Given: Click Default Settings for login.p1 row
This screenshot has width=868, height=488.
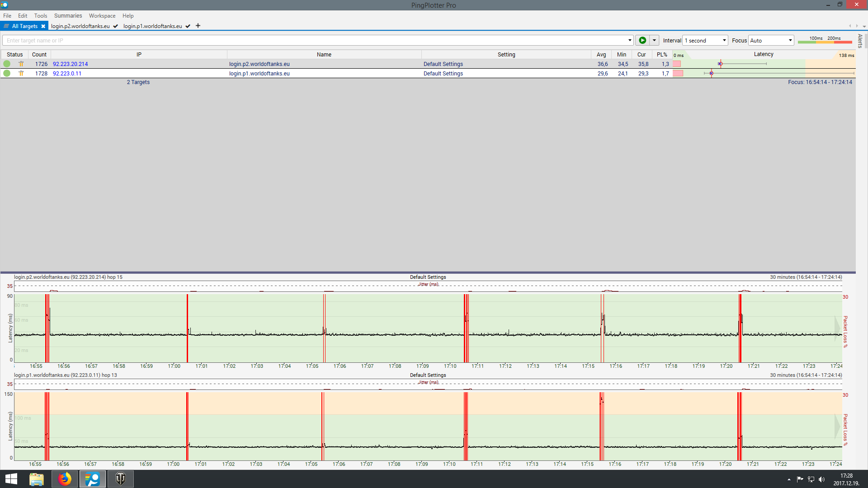Looking at the screenshot, I should click(443, 74).
